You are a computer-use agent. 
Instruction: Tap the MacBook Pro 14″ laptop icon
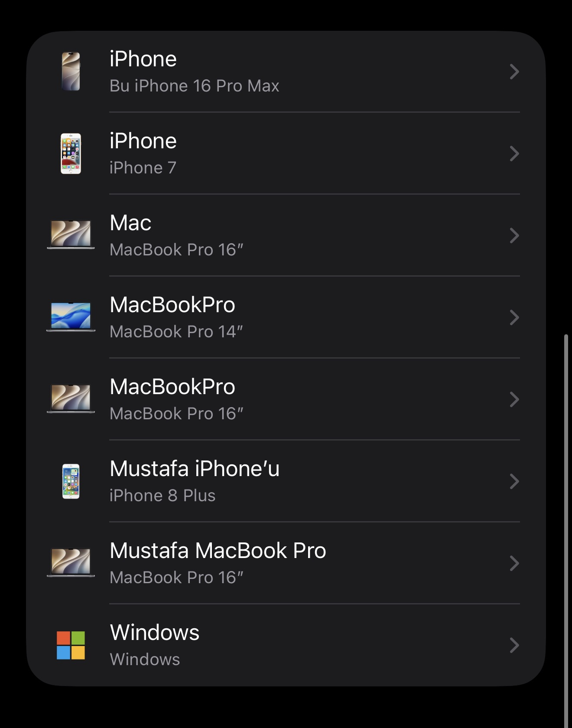coord(71,317)
